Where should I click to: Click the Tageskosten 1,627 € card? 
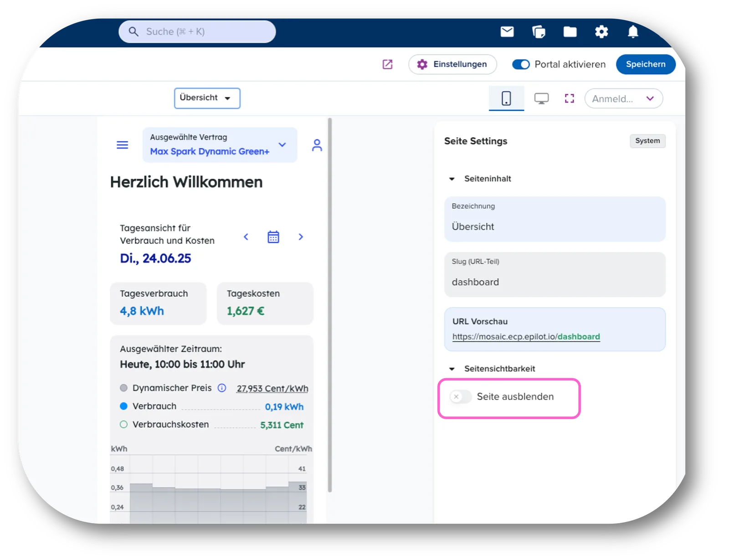pos(265,303)
